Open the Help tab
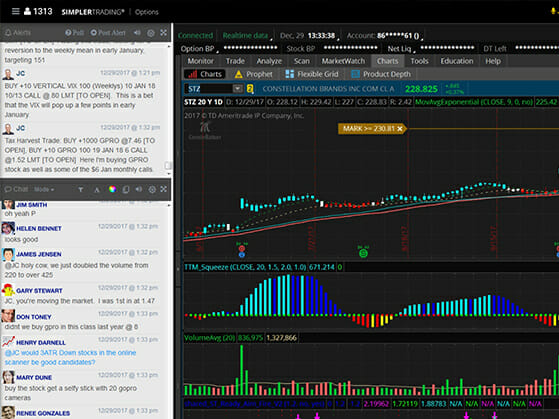 coord(493,61)
